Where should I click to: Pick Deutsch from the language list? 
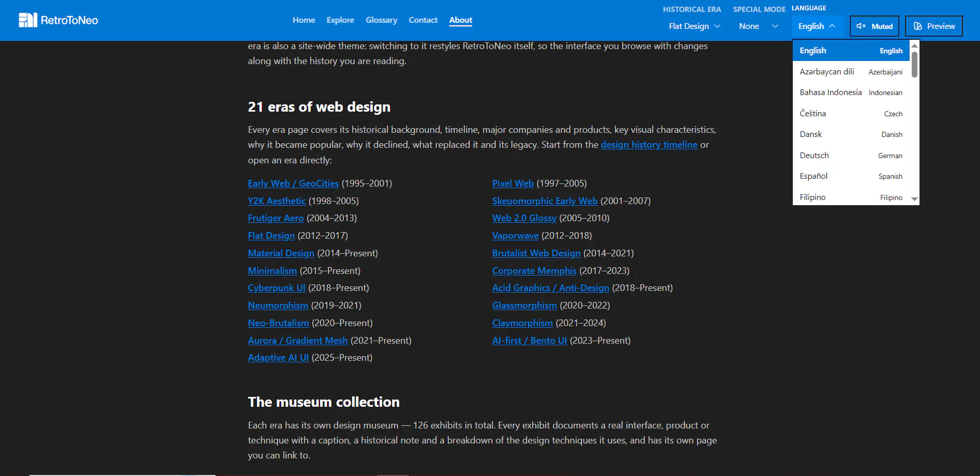(851, 156)
